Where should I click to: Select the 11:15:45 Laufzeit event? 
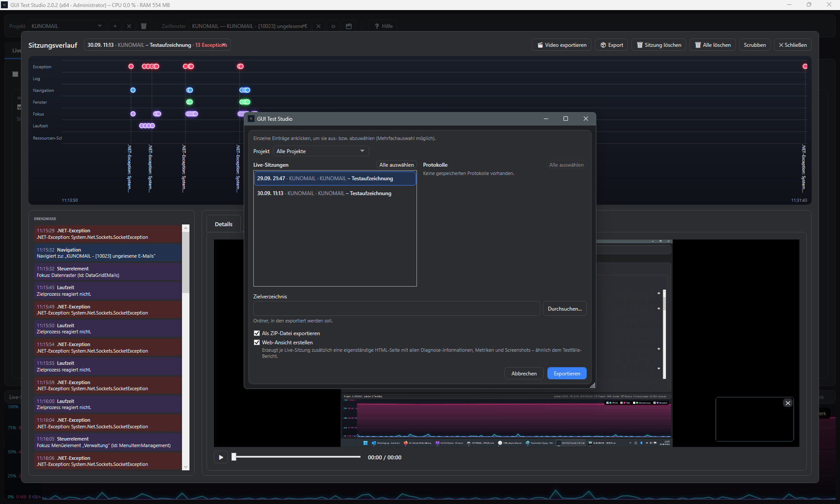pos(108,290)
